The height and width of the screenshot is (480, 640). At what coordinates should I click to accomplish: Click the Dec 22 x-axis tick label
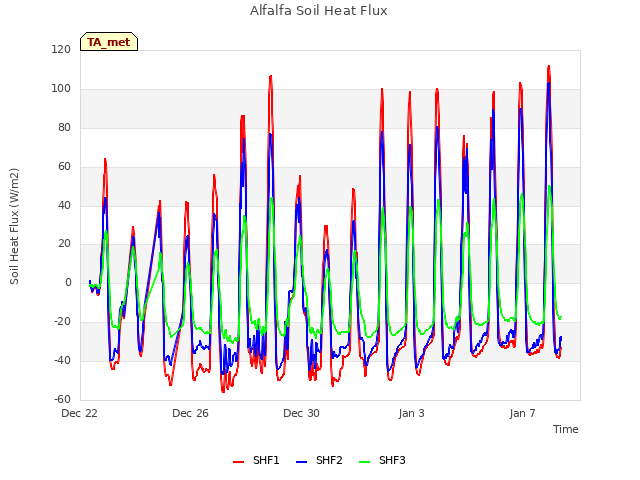coord(80,413)
